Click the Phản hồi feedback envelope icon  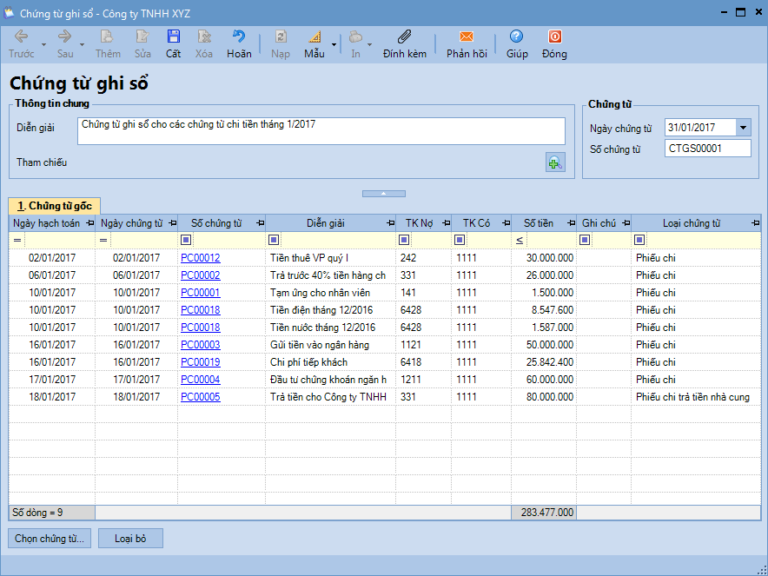pyautogui.click(x=466, y=38)
